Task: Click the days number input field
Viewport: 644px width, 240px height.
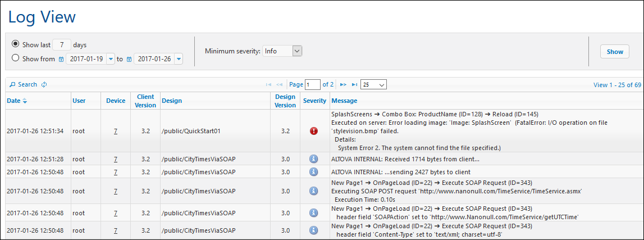Action: point(62,45)
